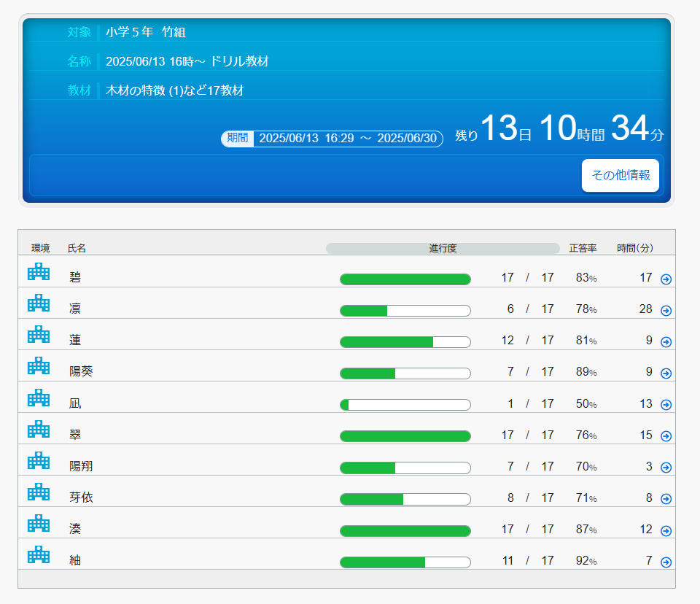
Task: Click the arrow icon in 紬's row
Action: pyautogui.click(x=666, y=562)
